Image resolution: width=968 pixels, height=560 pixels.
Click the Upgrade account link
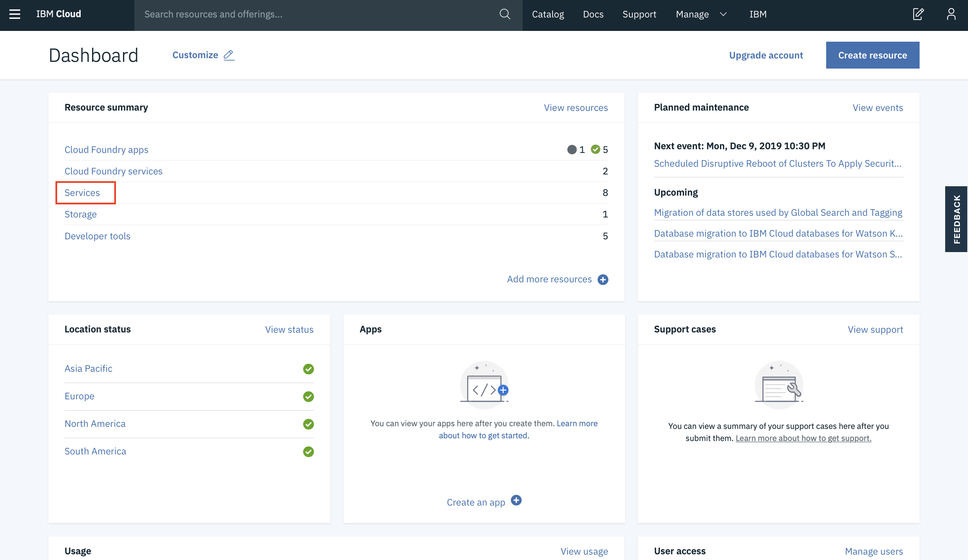coord(766,55)
